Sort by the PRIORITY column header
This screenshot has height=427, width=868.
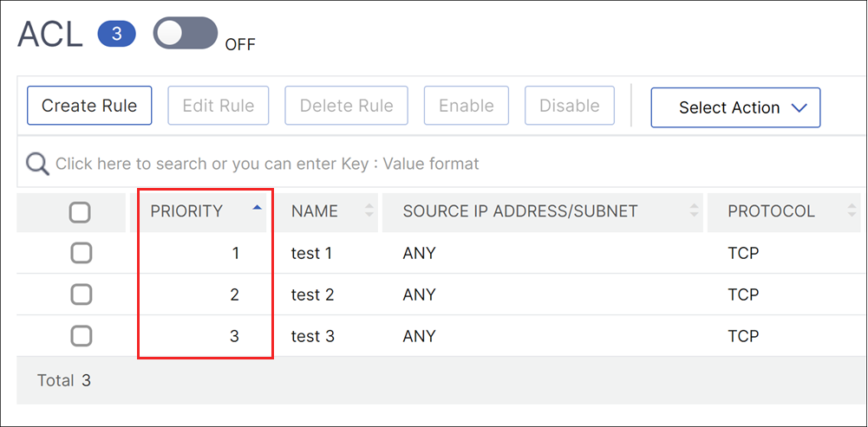pos(199,211)
